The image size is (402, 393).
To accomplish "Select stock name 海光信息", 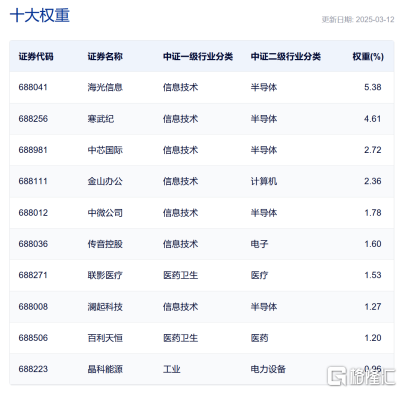I will [105, 87].
